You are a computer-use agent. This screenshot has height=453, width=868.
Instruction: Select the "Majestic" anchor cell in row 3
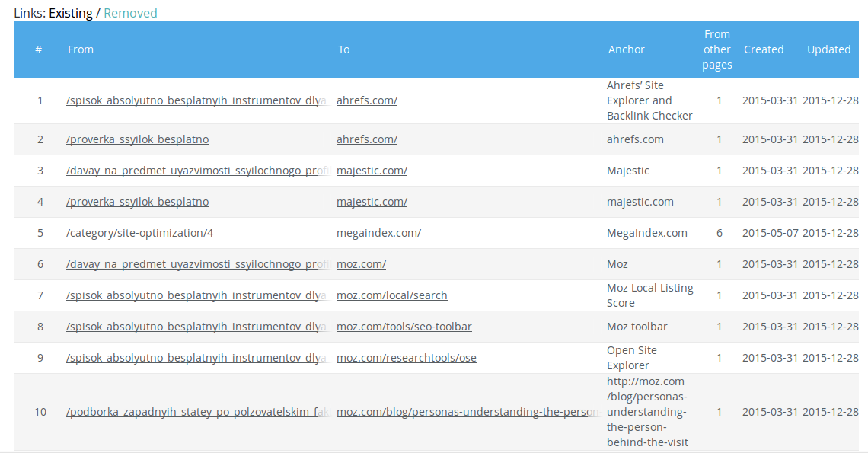(627, 171)
